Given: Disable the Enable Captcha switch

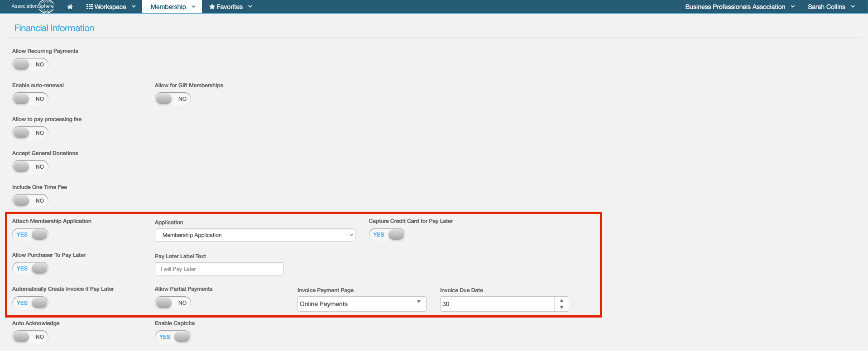Looking at the screenshot, I should (x=173, y=337).
